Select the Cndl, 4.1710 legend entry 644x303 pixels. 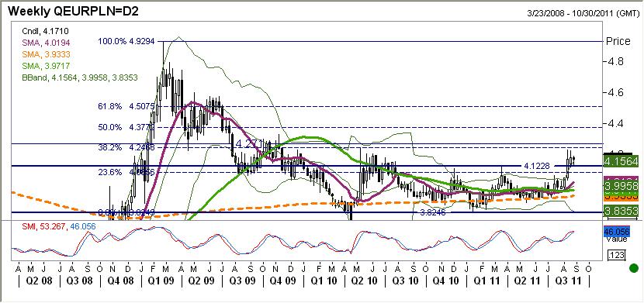click(45, 30)
